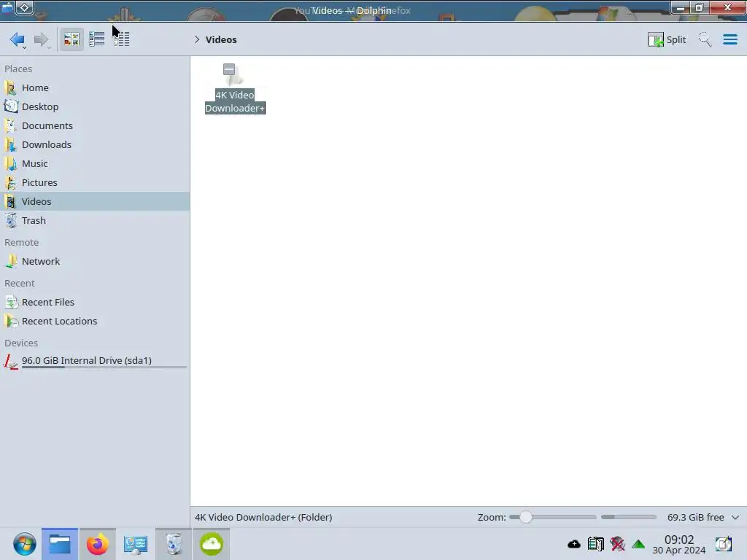Open Documents in Places panel
The width and height of the screenshot is (747, 560).
(x=95, y=125)
